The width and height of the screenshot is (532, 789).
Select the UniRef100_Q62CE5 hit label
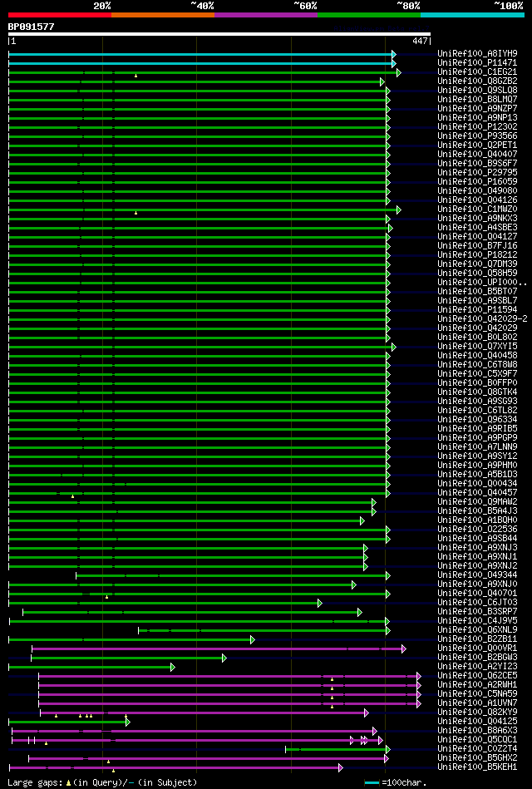click(478, 676)
